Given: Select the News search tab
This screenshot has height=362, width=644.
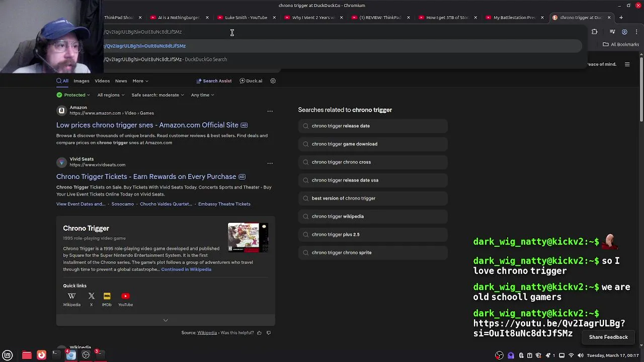Looking at the screenshot, I should (x=121, y=81).
